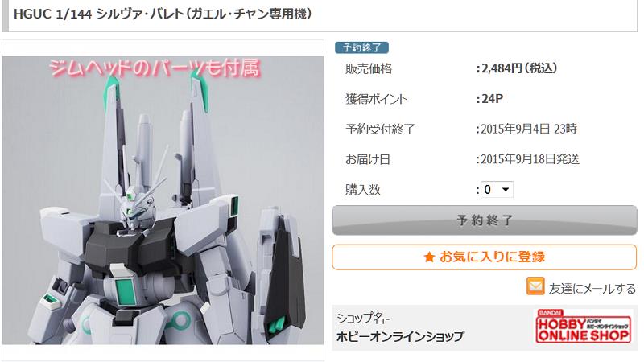Click the small BANDAI label above logo
The image size is (644, 362).
tap(550, 313)
